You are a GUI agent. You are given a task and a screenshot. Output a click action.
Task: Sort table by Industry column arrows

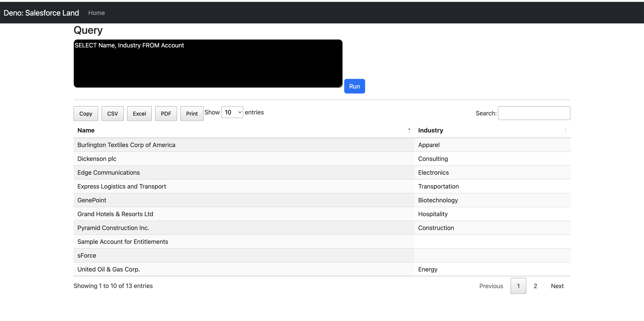tap(565, 130)
